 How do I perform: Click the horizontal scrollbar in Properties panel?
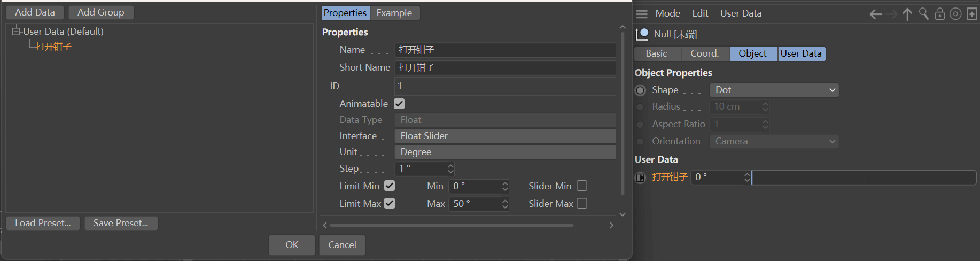tap(452, 225)
